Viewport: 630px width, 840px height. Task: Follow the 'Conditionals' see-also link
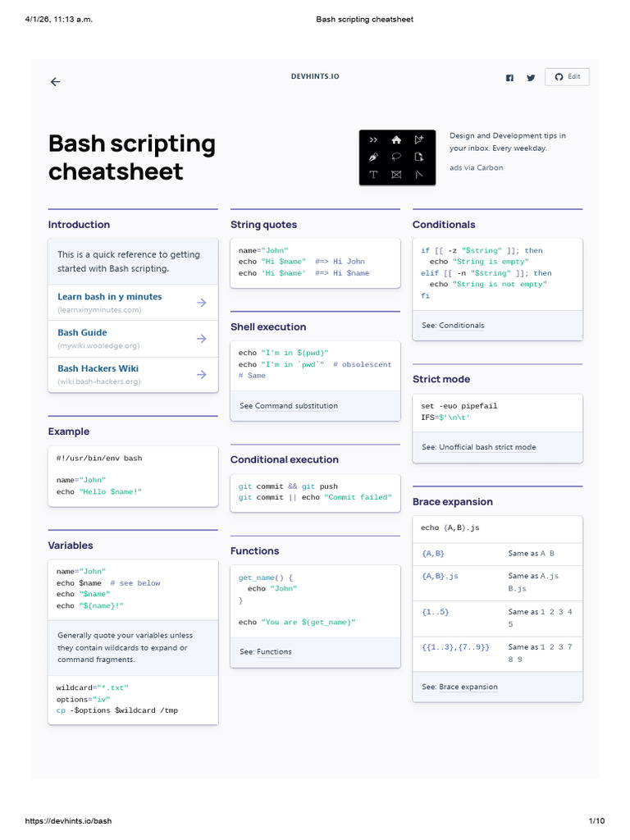(461, 325)
